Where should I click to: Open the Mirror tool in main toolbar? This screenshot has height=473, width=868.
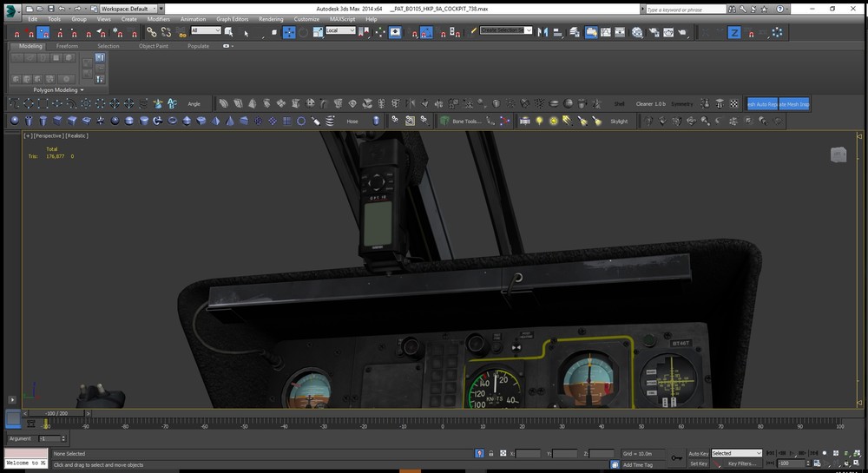(542, 32)
